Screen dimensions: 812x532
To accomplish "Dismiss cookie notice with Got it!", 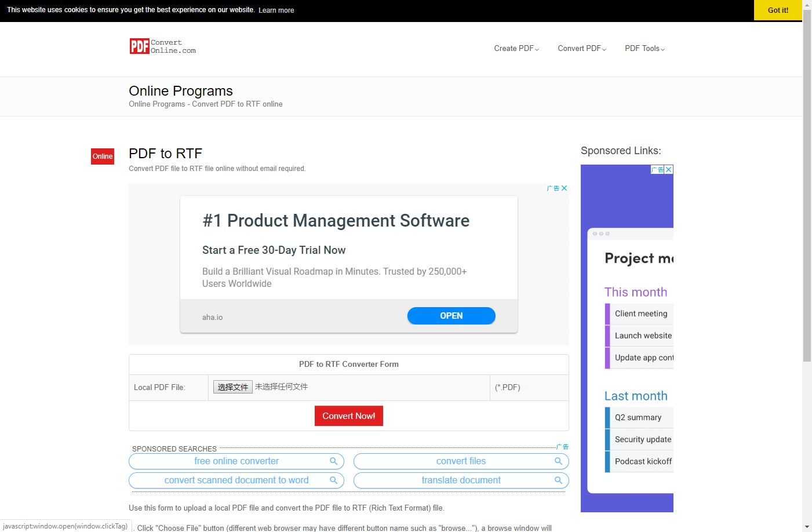I will [778, 10].
